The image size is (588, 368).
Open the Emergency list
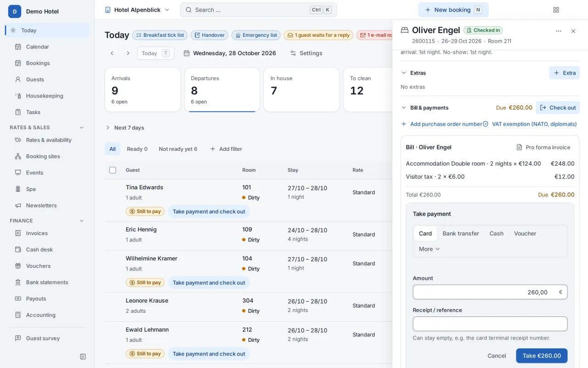coord(256,35)
